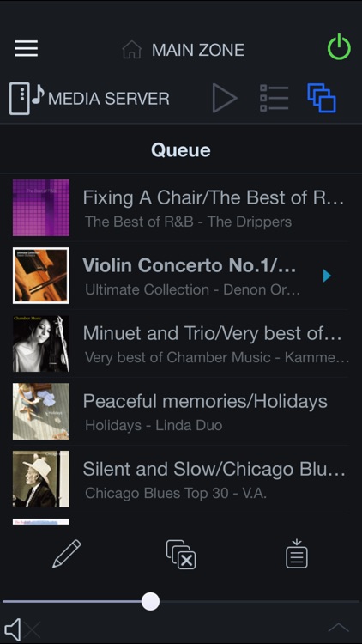Expand the panel with the bottom chevron
Image resolution: width=362 pixels, height=644 pixels.
339,627
